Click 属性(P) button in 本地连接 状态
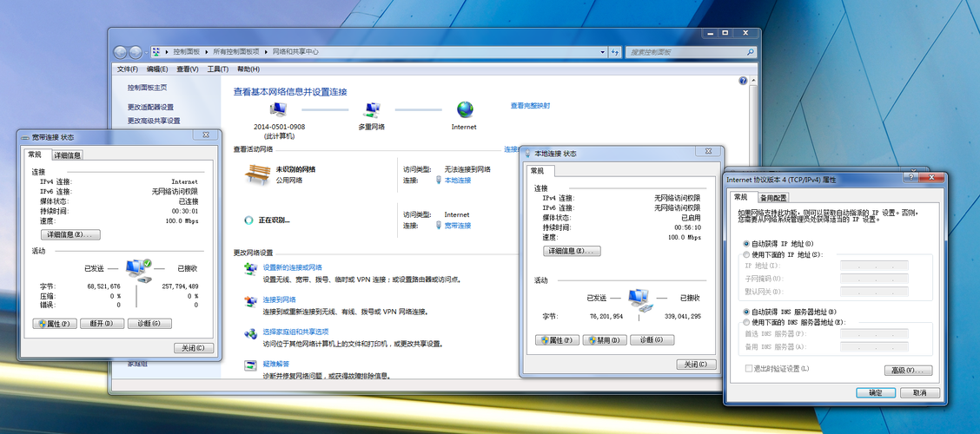Image resolution: width=980 pixels, height=434 pixels. pos(558,340)
